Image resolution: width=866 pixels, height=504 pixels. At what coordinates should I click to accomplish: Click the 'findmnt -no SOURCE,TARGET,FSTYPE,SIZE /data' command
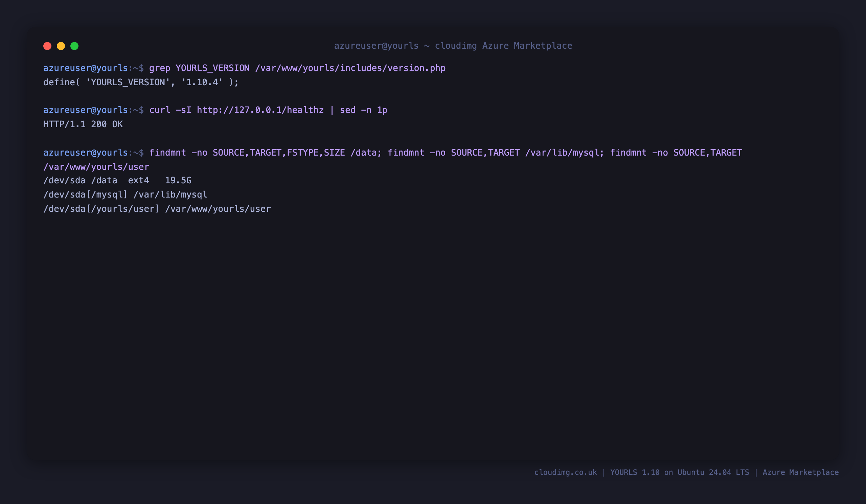(x=265, y=153)
